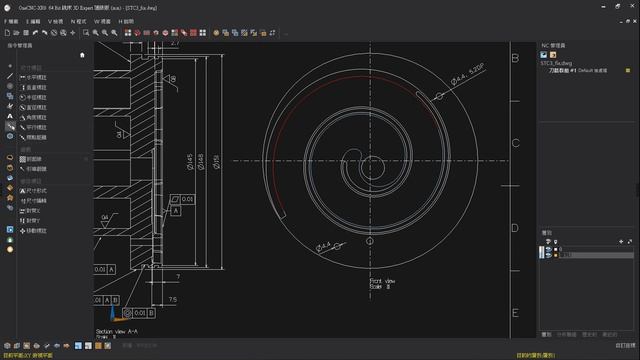Choose the diameter dimension command in the list
The image size is (640, 360).
(33, 107)
